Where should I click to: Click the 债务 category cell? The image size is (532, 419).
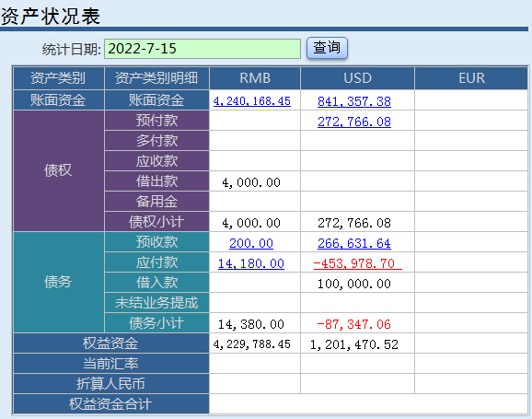(x=58, y=282)
